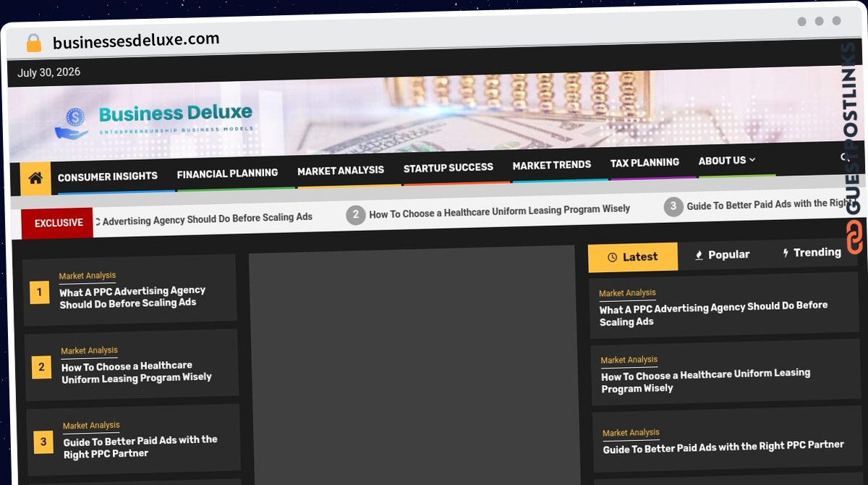This screenshot has width=868, height=485.
Task: Click Market Analysis tag above left article 1
Action: (x=88, y=276)
